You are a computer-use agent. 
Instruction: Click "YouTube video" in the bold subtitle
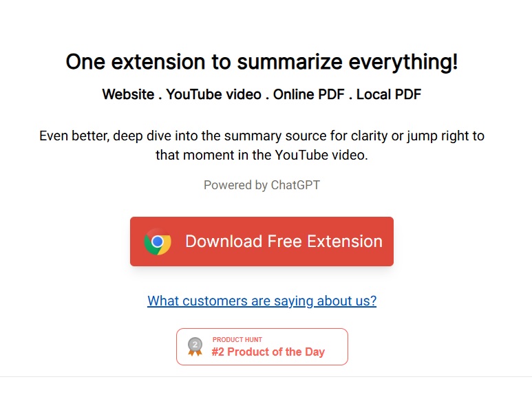tap(214, 94)
